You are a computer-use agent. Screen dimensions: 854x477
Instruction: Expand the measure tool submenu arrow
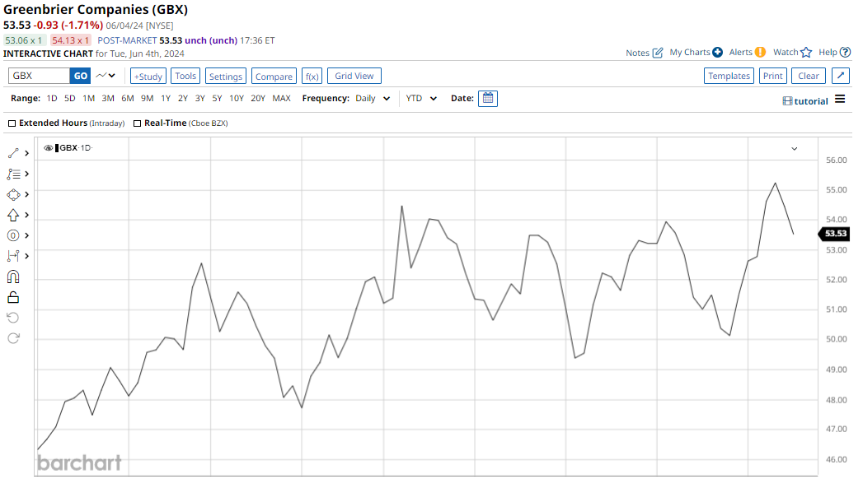click(27, 256)
